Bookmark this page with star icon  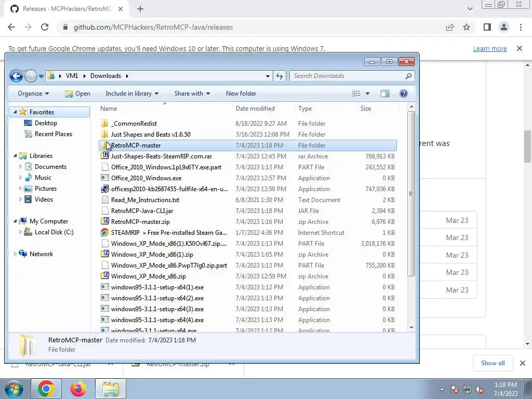[x=467, y=27]
